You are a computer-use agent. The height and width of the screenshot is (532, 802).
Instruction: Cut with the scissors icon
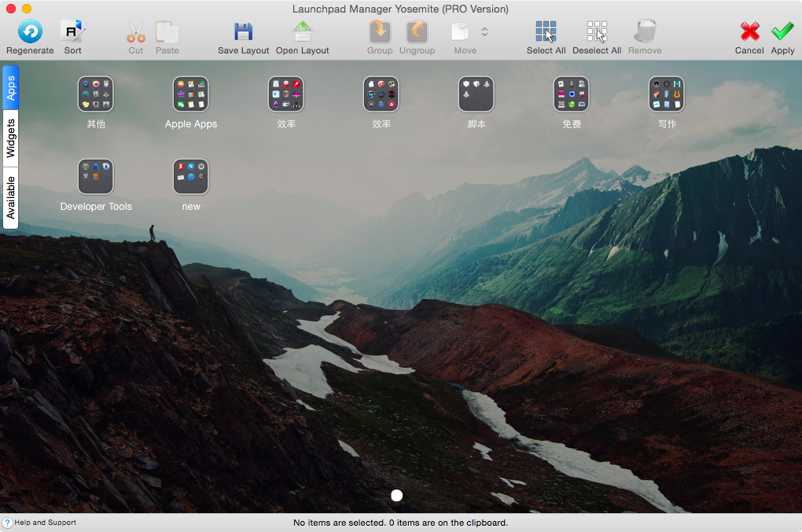coord(136,31)
